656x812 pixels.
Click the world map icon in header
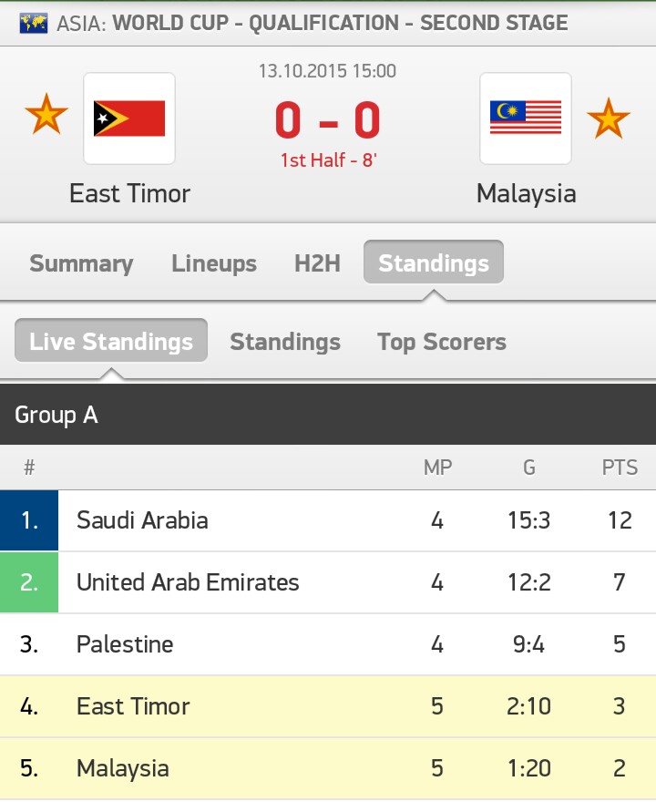click(34, 23)
